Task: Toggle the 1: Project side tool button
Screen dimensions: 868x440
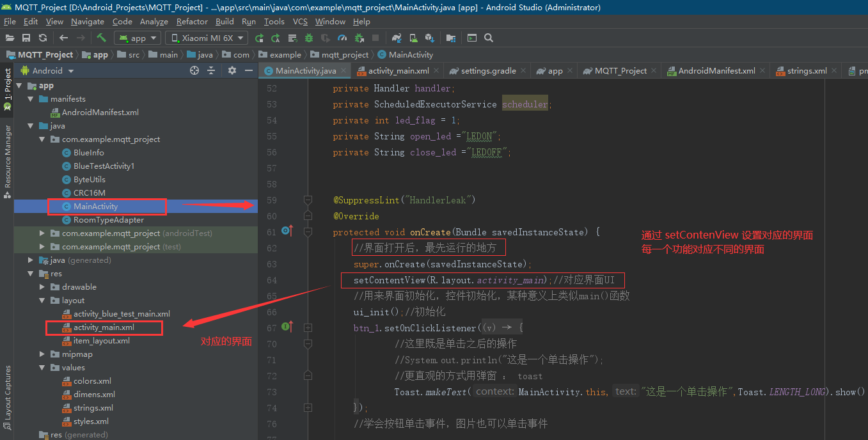Action: (x=7, y=88)
